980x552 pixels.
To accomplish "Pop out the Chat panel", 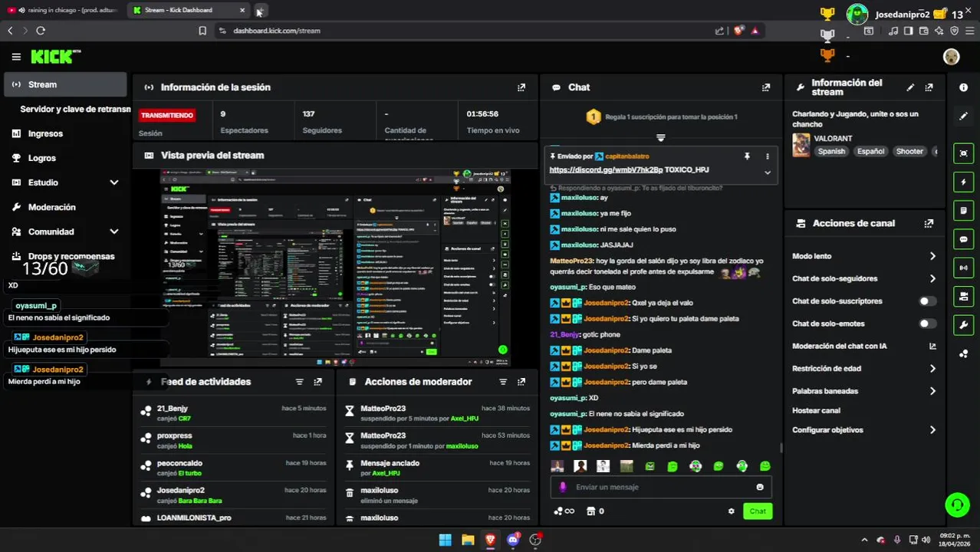I will [x=765, y=87].
